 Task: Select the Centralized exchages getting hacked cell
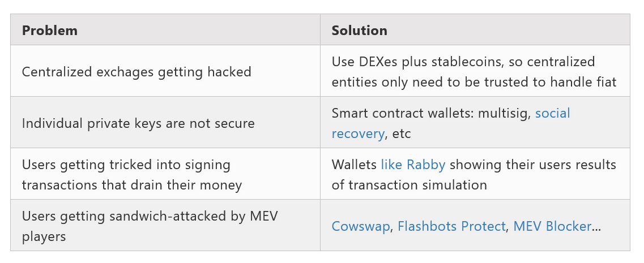click(x=165, y=71)
